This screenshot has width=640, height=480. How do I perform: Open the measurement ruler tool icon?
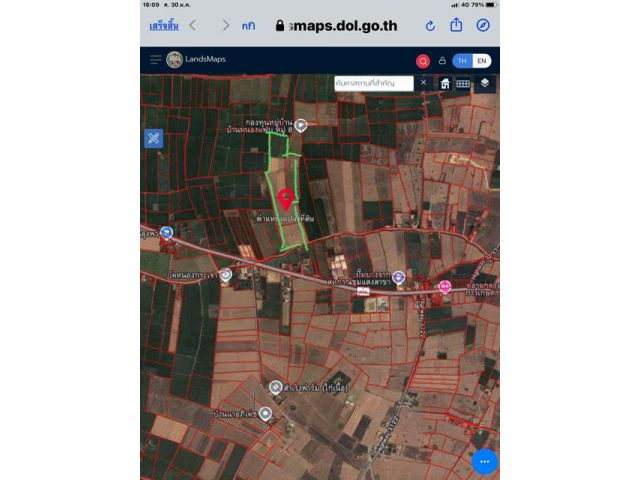tap(463, 84)
